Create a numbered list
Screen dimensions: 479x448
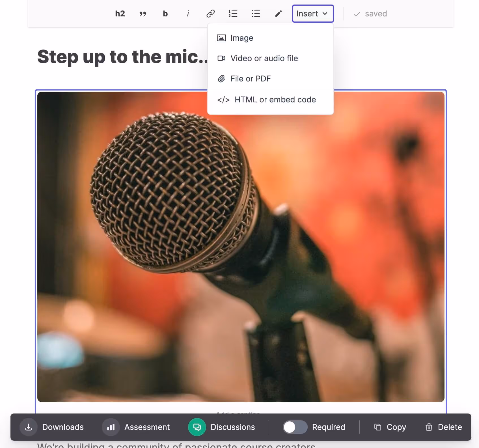pos(233,13)
